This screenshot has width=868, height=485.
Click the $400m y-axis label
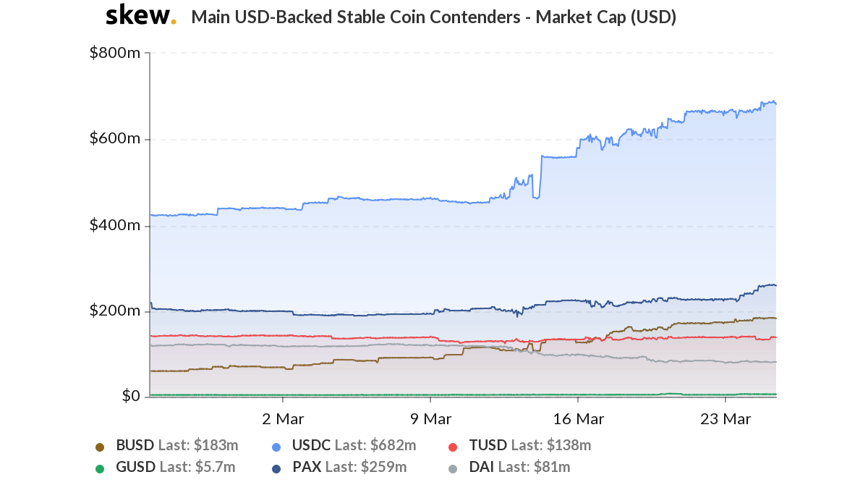pos(114,225)
